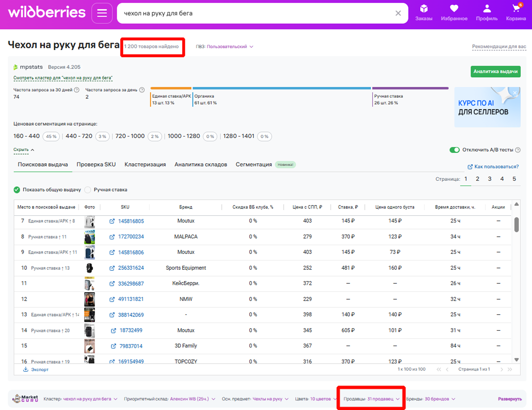The width and height of the screenshot is (532, 410).
Task: Open external link icon for SKU 145816805
Action: coord(112,221)
